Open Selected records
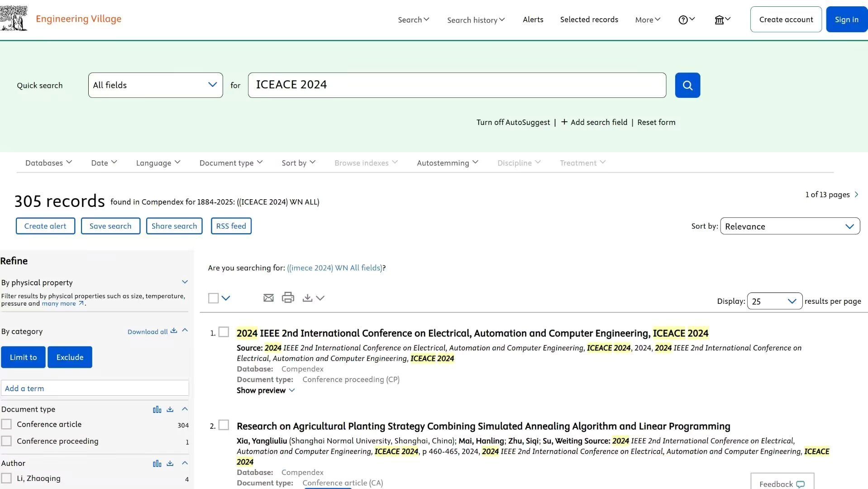 coord(589,19)
